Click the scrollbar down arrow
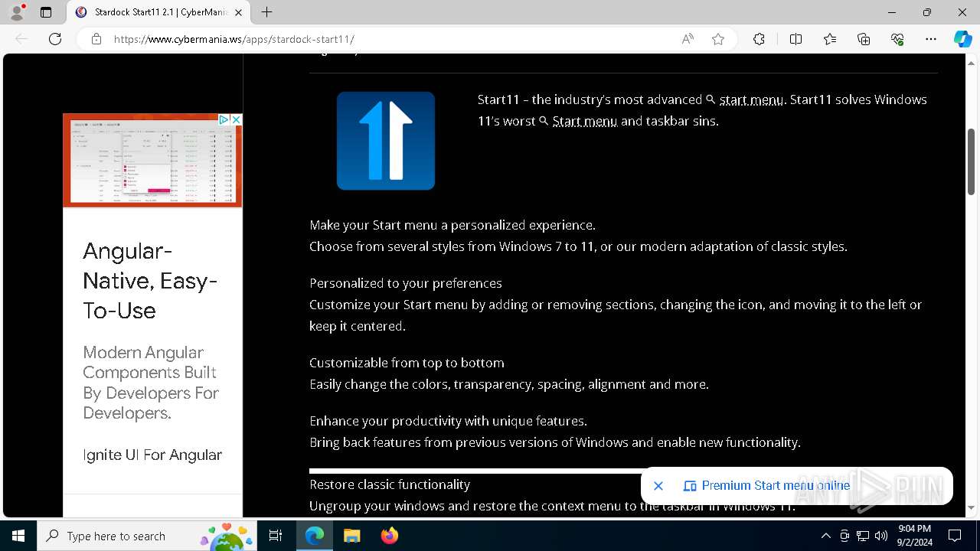 (971, 507)
